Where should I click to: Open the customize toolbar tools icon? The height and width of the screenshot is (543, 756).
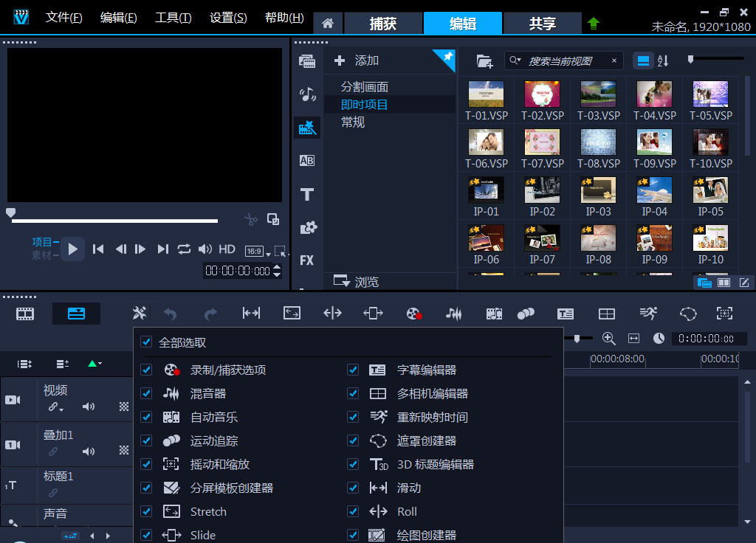pyautogui.click(x=140, y=314)
